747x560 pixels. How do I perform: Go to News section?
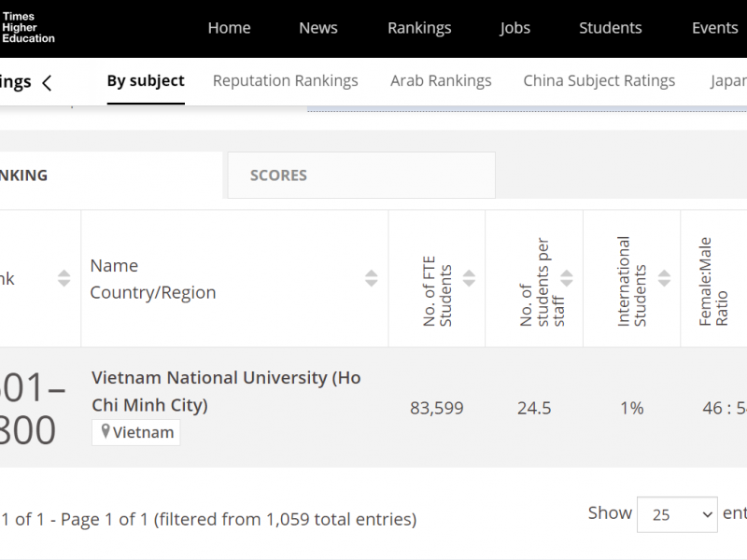318,28
